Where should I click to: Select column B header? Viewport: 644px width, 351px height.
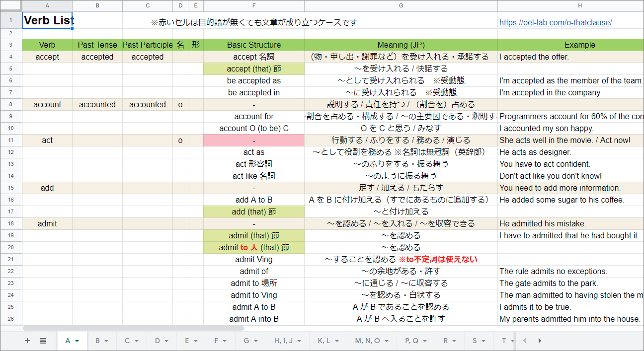tap(97, 5)
